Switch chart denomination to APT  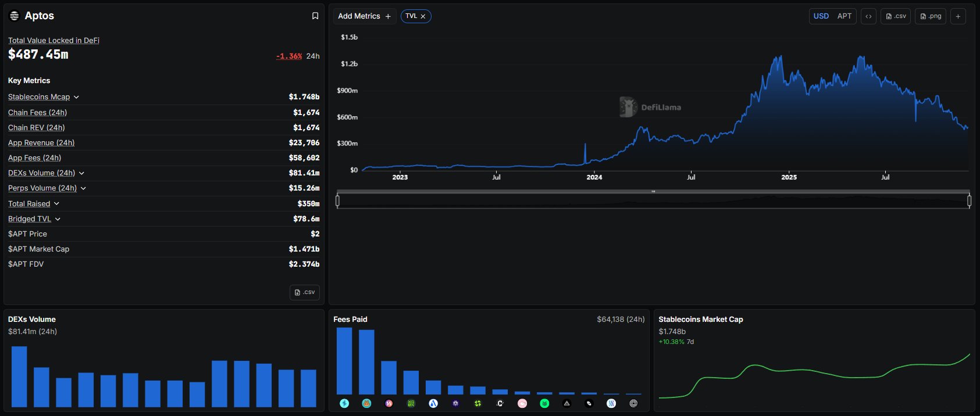[844, 16]
